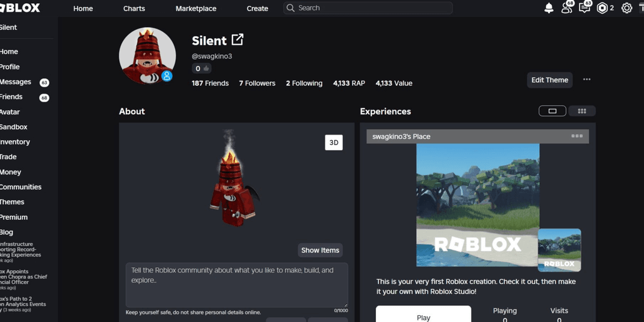This screenshot has width=644, height=322.
Task: Click into the Search field
Action: pyautogui.click(x=368, y=8)
